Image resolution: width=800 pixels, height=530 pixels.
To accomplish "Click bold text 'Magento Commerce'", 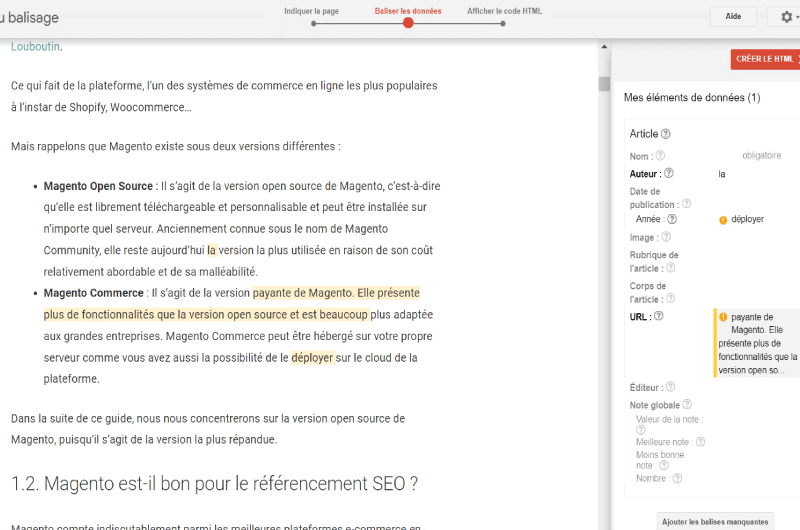I will pos(93,293).
